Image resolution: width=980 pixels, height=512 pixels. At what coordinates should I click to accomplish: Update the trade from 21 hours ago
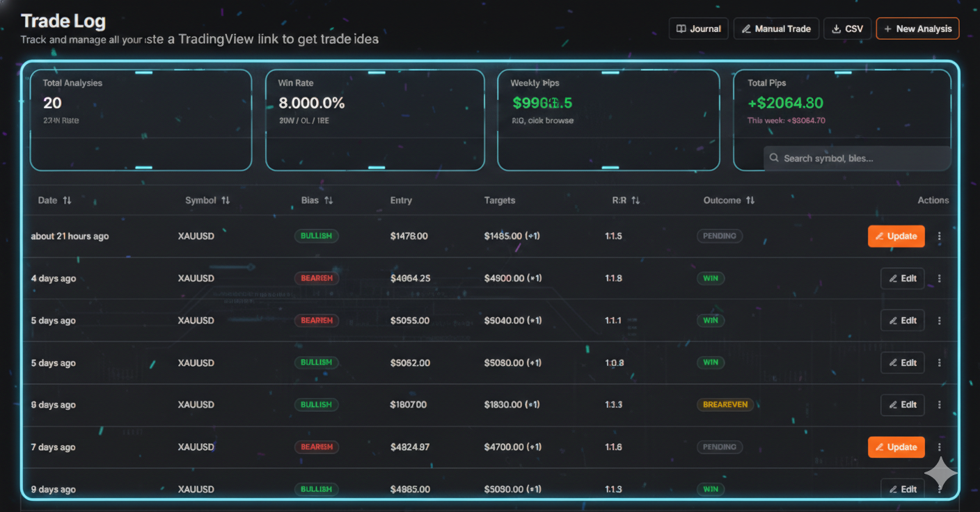[896, 237]
